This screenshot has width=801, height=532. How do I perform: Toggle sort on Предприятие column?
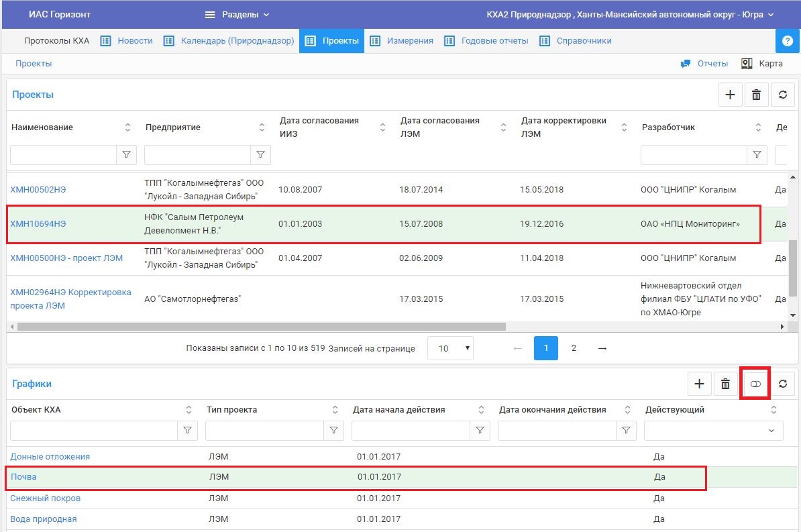point(262,127)
